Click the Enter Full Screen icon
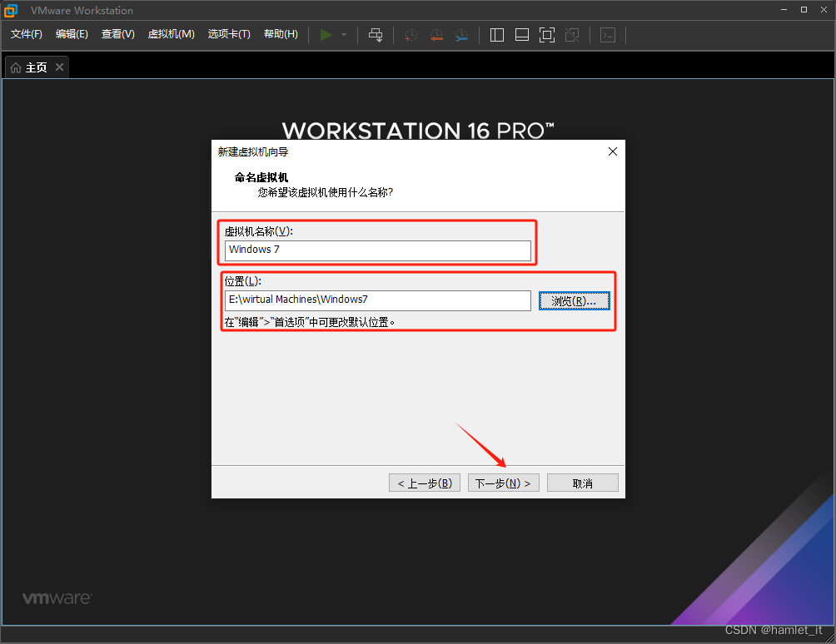836x644 pixels. pos(547,35)
